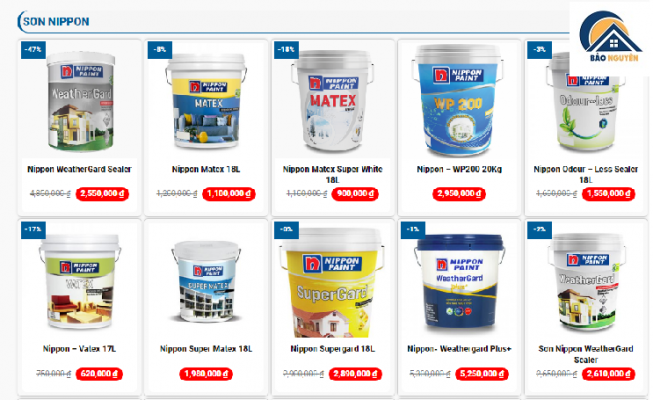
Task: Click the 2,550,000 đ price button
Action: click(102, 194)
